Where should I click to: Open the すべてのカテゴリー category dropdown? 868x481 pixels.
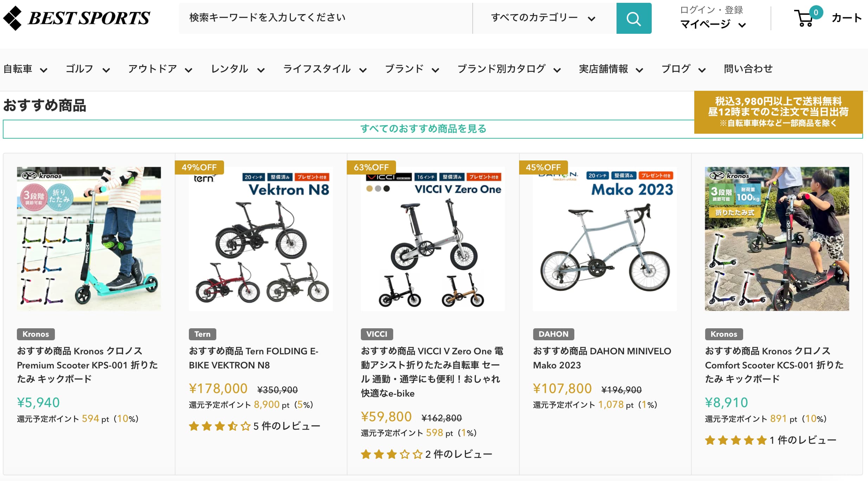pyautogui.click(x=543, y=18)
